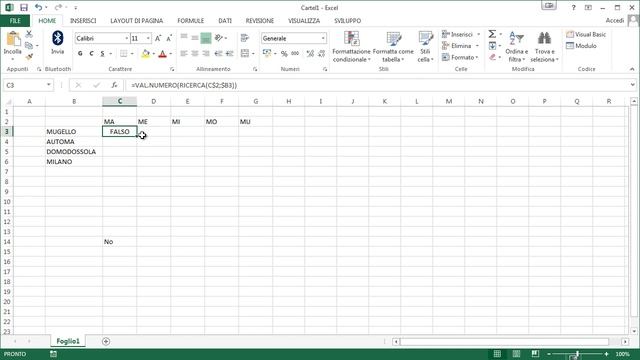This screenshot has height=360, width=640.
Task: Toggle right text alignment
Action: coord(206,53)
